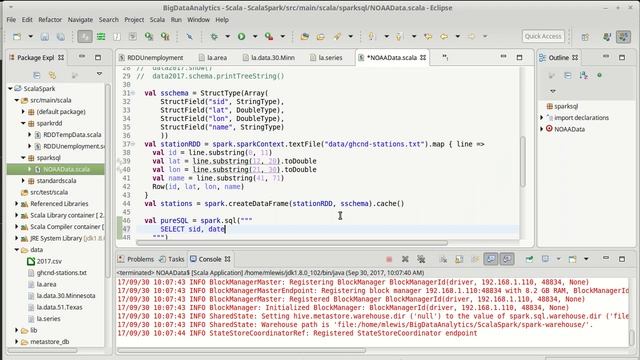The image size is (640, 360).
Task: Click Remove All Terminated Launches icon
Action: click(x=421, y=259)
